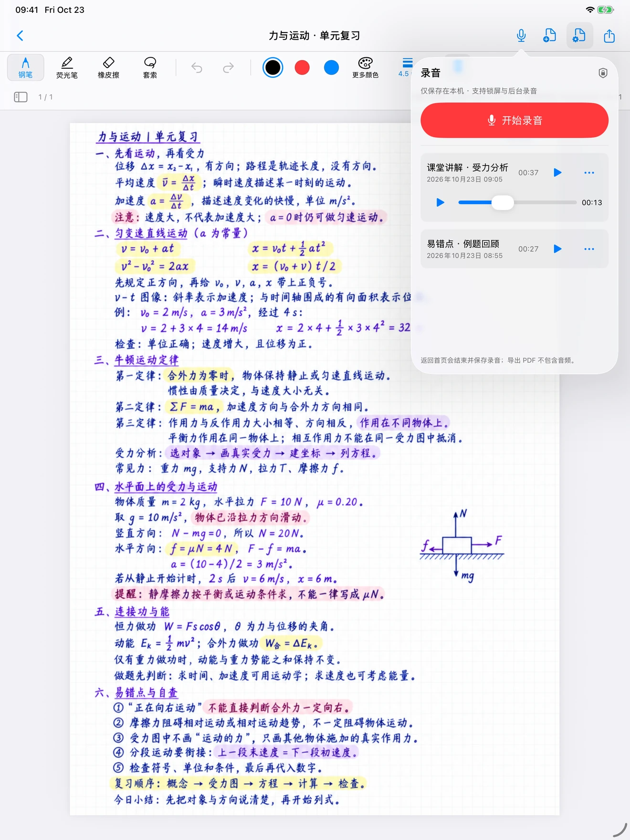Screen dimensions: 630x840
Task: Tap the privacy lock icon in 录音 panel
Action: pos(603,73)
